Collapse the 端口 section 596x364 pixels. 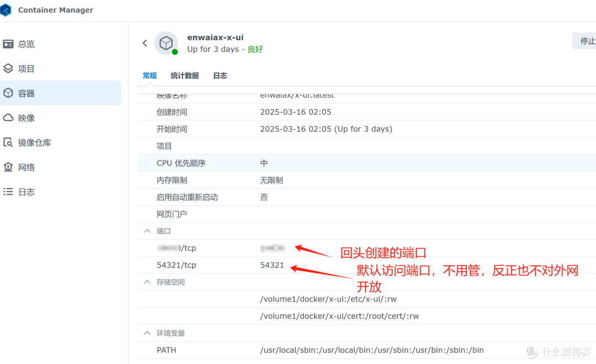click(x=147, y=231)
